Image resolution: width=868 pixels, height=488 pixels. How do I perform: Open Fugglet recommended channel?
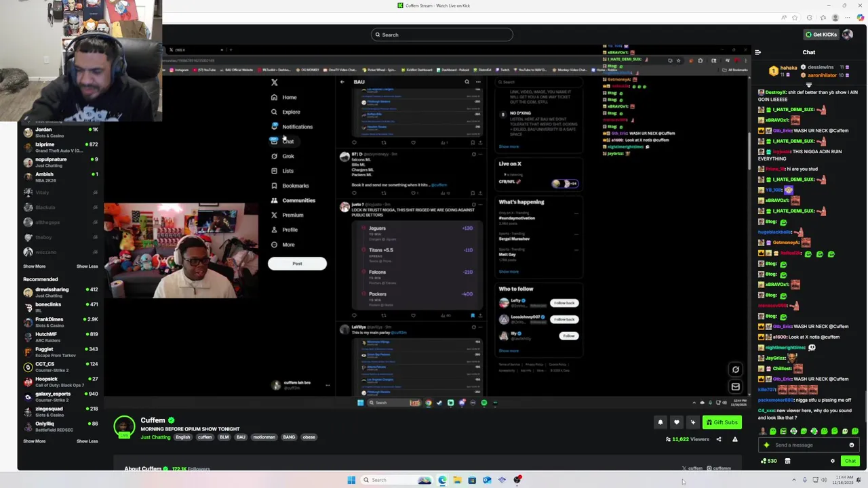click(x=60, y=352)
